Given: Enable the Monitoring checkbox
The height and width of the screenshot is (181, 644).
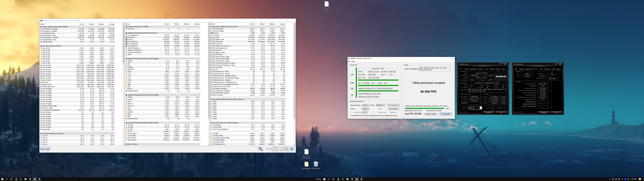Looking at the screenshot, I should [x=389, y=112].
